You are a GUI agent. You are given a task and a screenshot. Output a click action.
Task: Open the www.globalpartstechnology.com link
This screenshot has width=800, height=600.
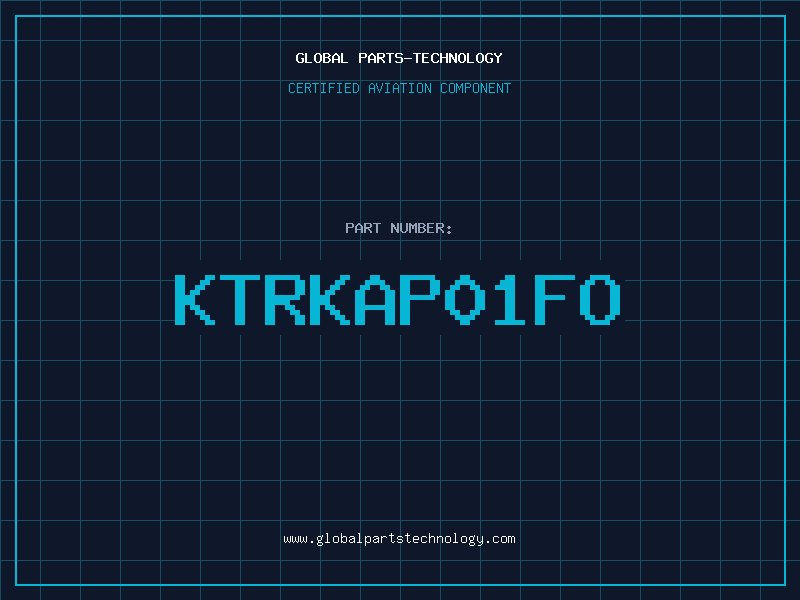coord(399,539)
